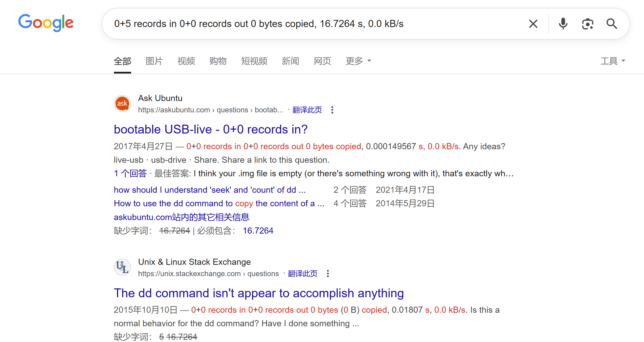This screenshot has width=644, height=342.
Task: Expand the 更多 dropdown
Action: coord(358,61)
